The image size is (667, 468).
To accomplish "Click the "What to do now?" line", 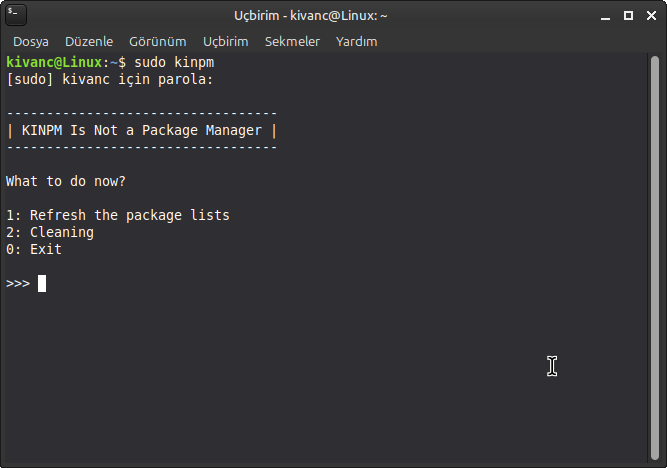I will point(66,181).
